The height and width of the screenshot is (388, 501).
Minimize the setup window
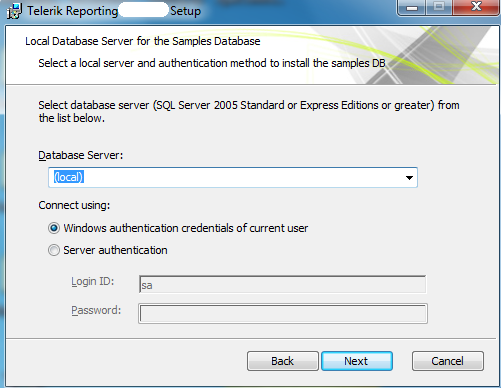click(412, 7)
